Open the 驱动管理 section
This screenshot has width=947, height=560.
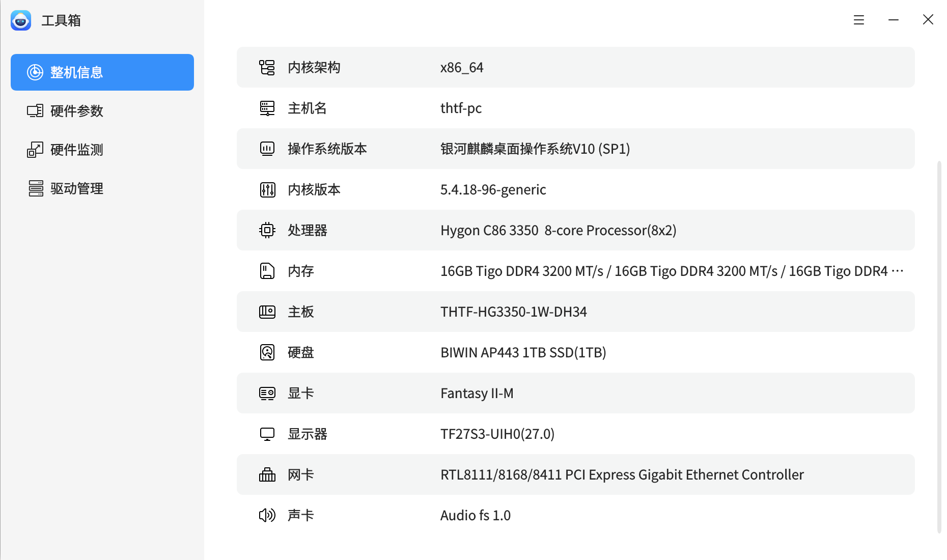pos(76,188)
